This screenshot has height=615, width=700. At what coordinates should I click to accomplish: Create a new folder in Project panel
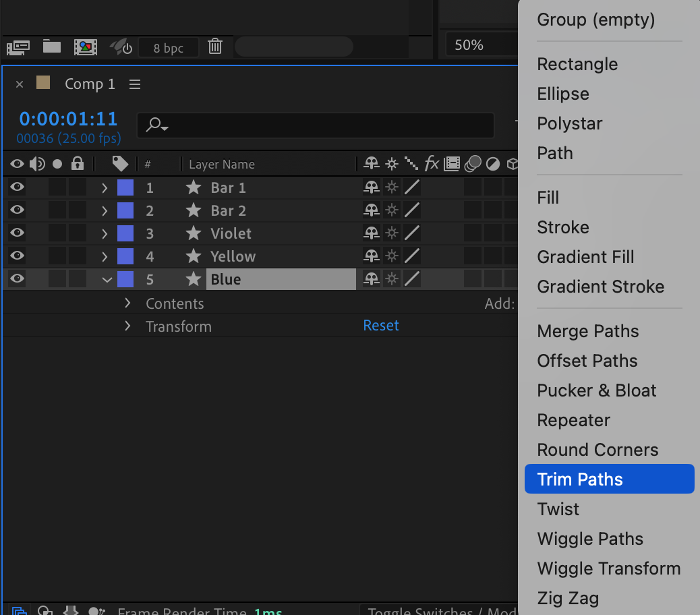point(52,47)
